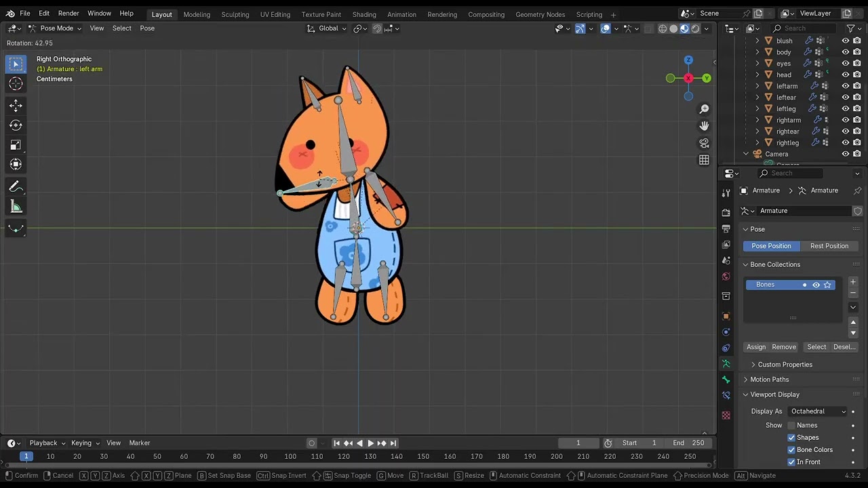The width and height of the screenshot is (868, 488).
Task: Uncheck the In Front checkbox
Action: (x=791, y=462)
